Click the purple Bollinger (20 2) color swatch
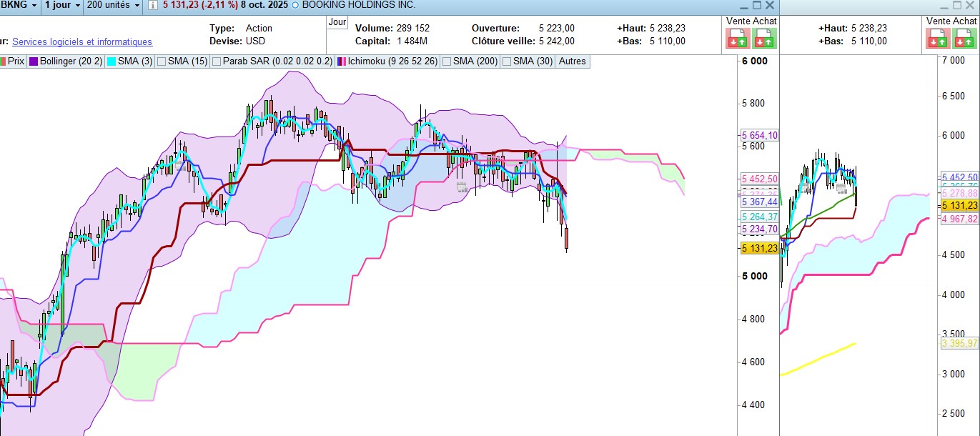This screenshot has height=436, width=980. click(34, 61)
